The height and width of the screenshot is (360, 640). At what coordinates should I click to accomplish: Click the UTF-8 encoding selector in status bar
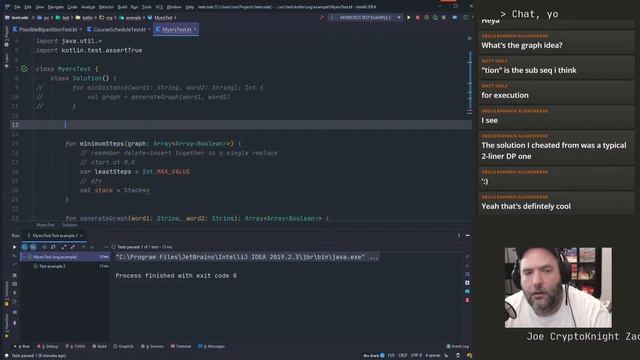click(x=416, y=356)
